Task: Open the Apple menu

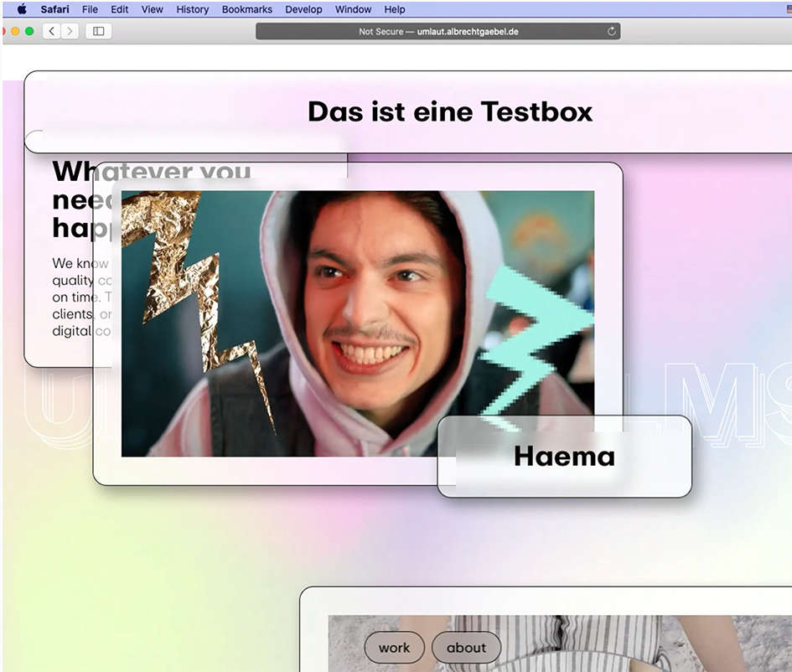Action: coord(22,9)
